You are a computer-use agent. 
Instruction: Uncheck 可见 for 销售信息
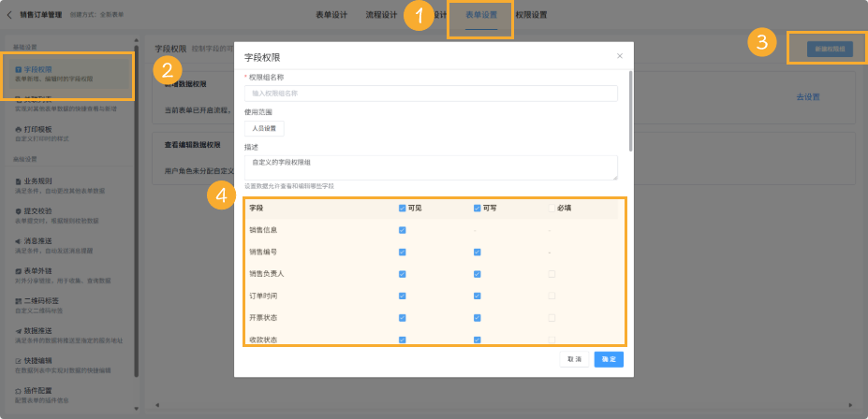[403, 230]
